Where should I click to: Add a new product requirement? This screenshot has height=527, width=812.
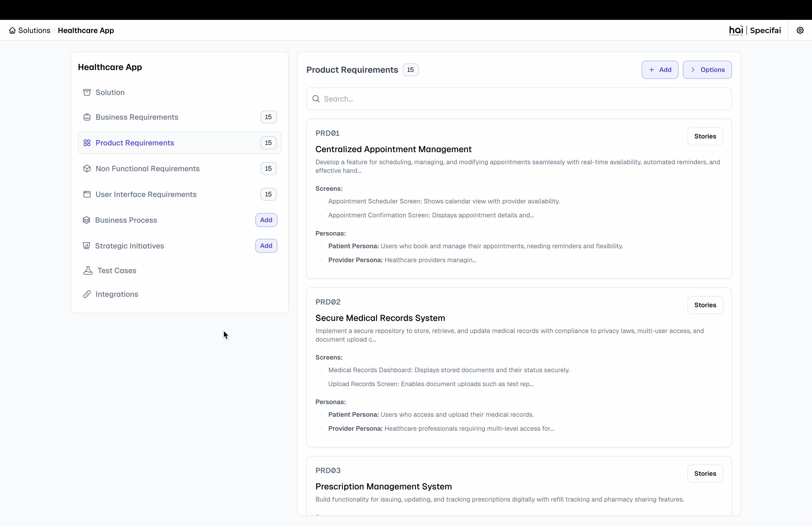click(x=660, y=70)
